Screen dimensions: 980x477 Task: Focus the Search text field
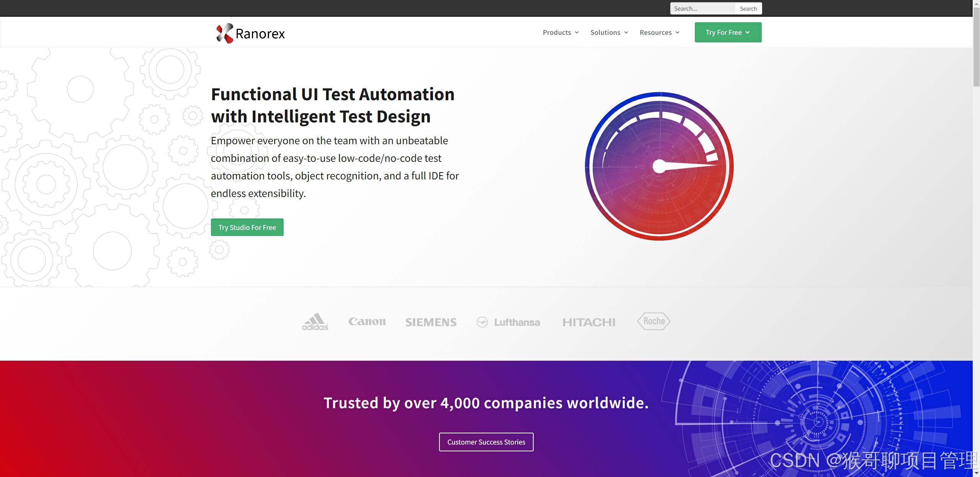coord(702,8)
